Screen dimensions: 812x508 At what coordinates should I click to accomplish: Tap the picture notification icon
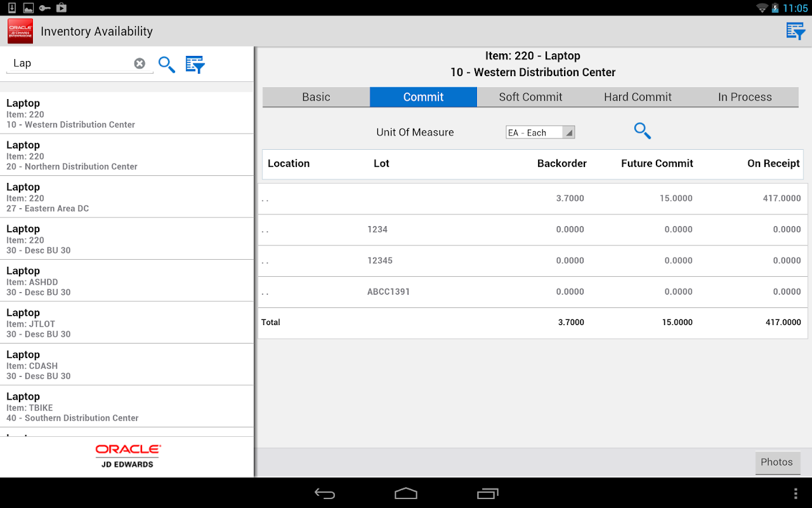(x=29, y=8)
